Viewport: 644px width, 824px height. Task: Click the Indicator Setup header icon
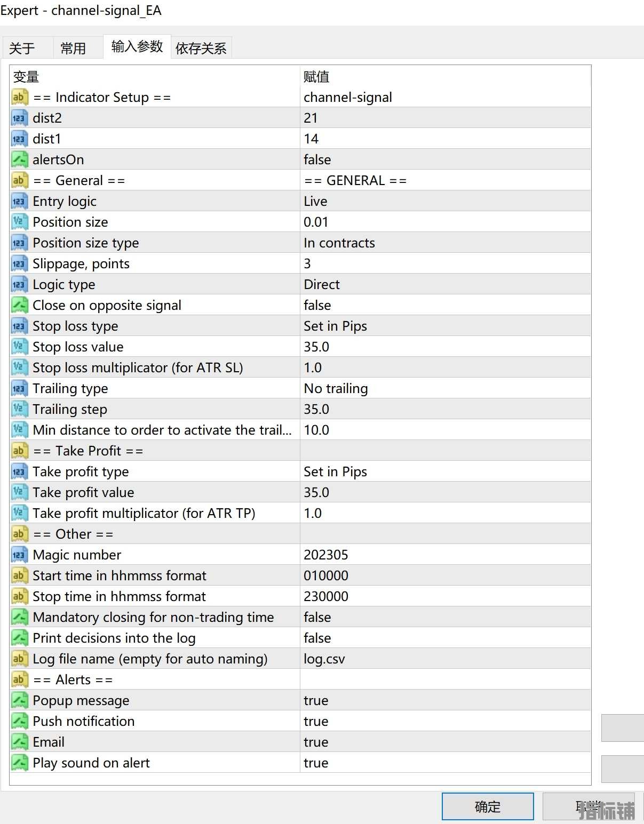pyautogui.click(x=19, y=97)
